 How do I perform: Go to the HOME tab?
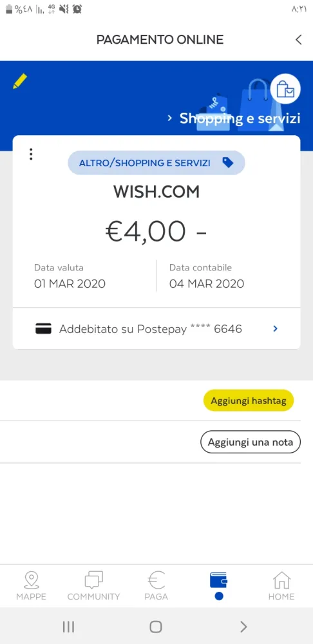pyautogui.click(x=281, y=585)
